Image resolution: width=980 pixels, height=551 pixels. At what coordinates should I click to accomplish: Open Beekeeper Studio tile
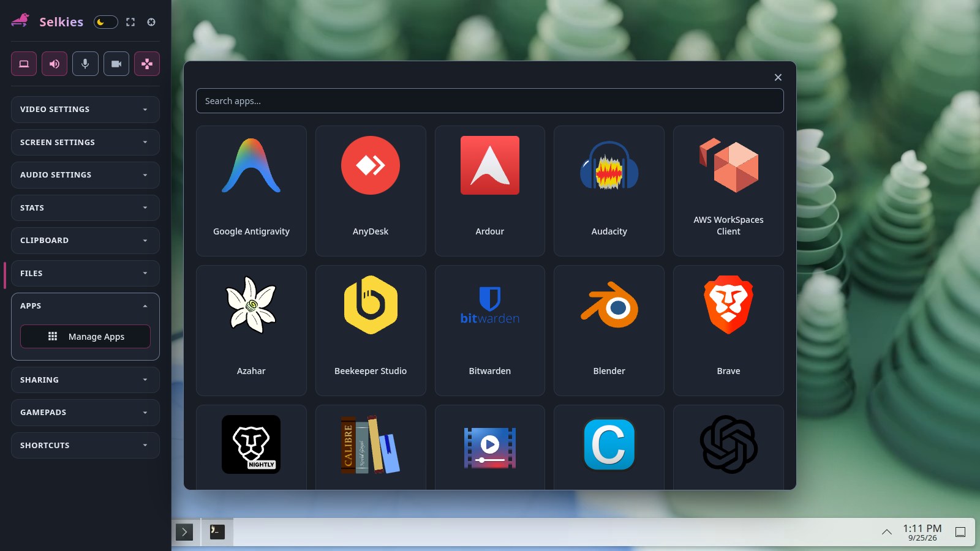(x=371, y=331)
